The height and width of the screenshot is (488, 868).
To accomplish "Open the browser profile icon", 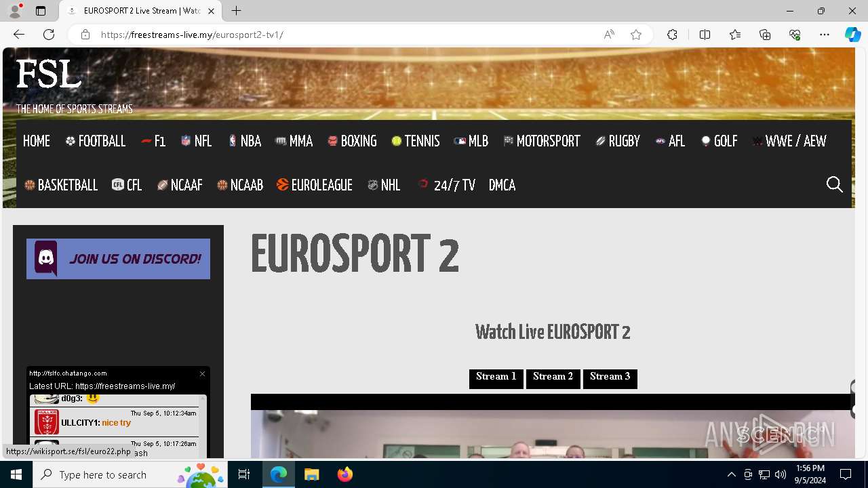I will (15, 11).
